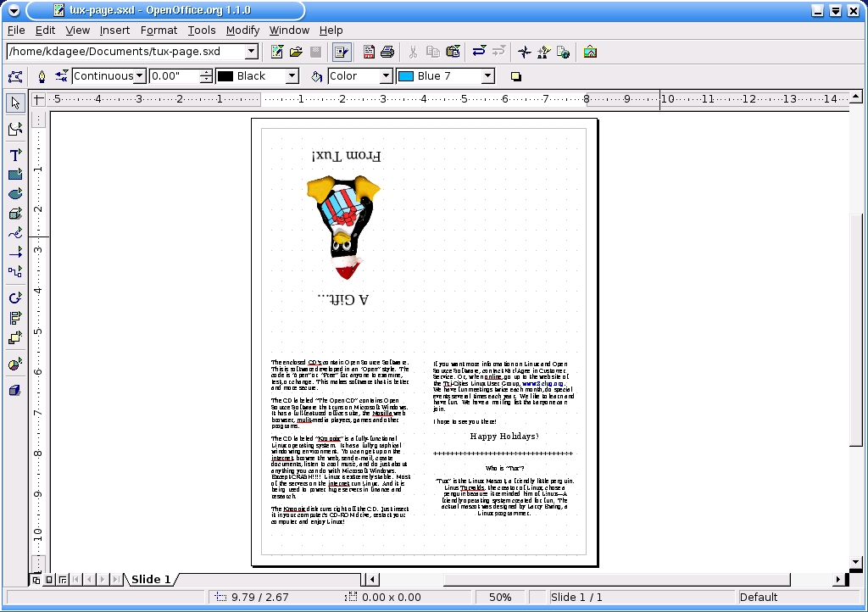Open the 3D Objects tool

coord(14,214)
